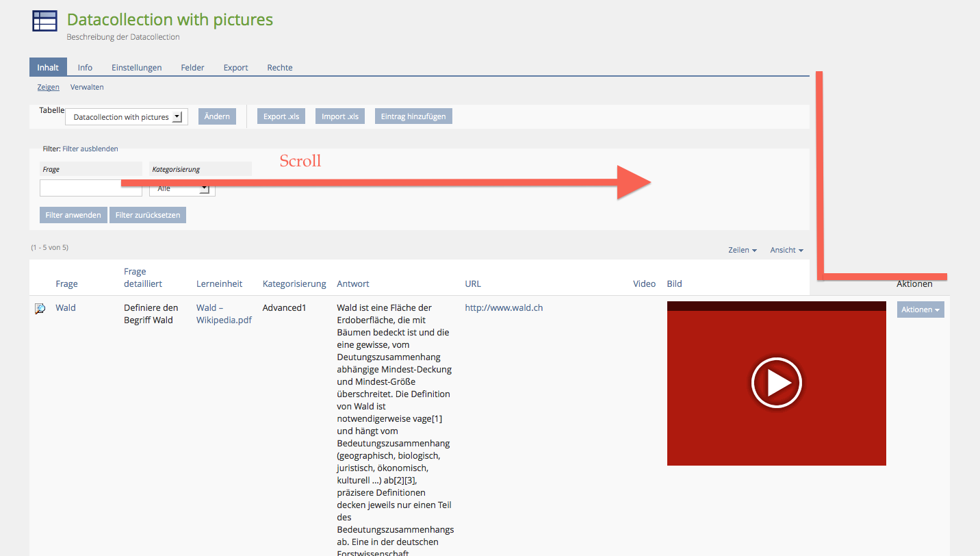980x556 pixels.
Task: Click the Datacollection table icon in header
Action: click(x=44, y=21)
